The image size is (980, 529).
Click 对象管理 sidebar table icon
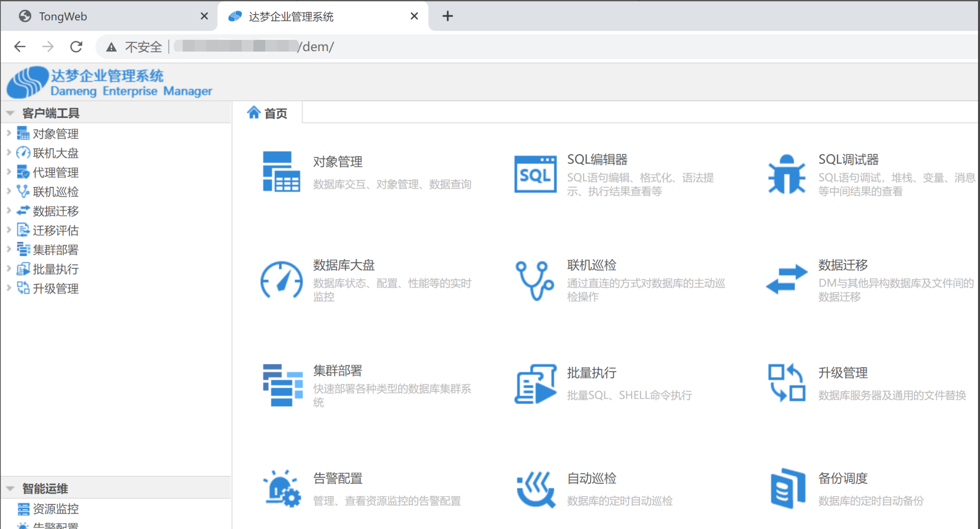(23, 133)
